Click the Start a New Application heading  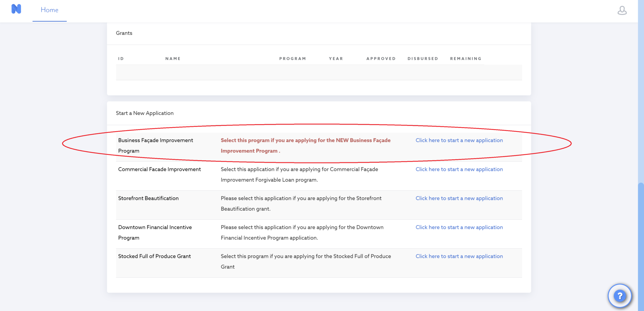[x=145, y=113]
